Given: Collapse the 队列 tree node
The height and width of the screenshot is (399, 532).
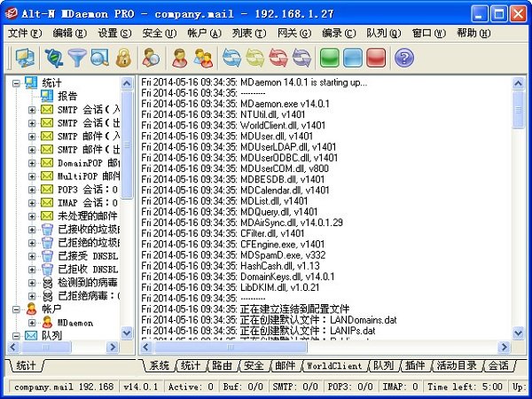Looking at the screenshot, I should [x=16, y=336].
